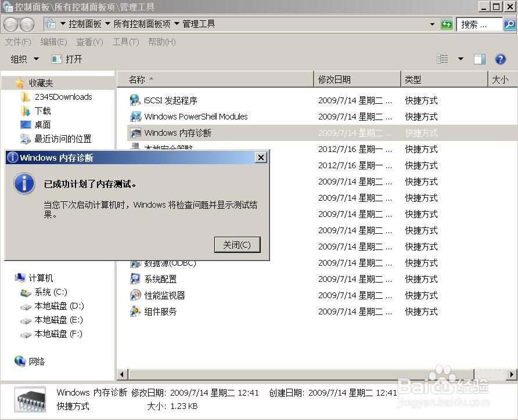Sort by the 大小 column header

point(502,79)
